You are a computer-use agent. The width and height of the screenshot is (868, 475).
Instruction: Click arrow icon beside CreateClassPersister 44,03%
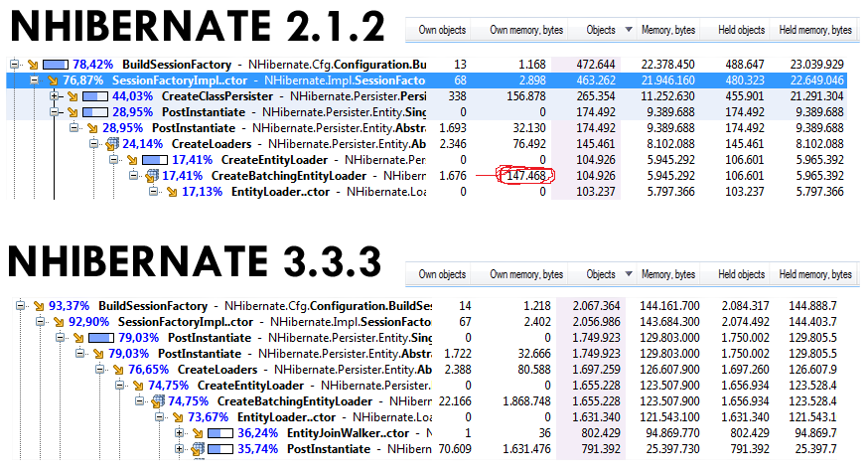point(72,96)
